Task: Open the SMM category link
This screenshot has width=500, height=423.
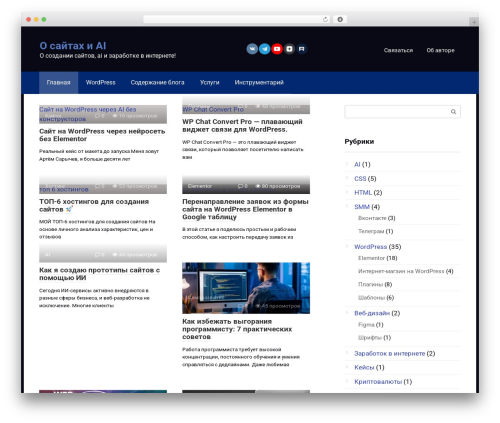Action: coord(362,207)
